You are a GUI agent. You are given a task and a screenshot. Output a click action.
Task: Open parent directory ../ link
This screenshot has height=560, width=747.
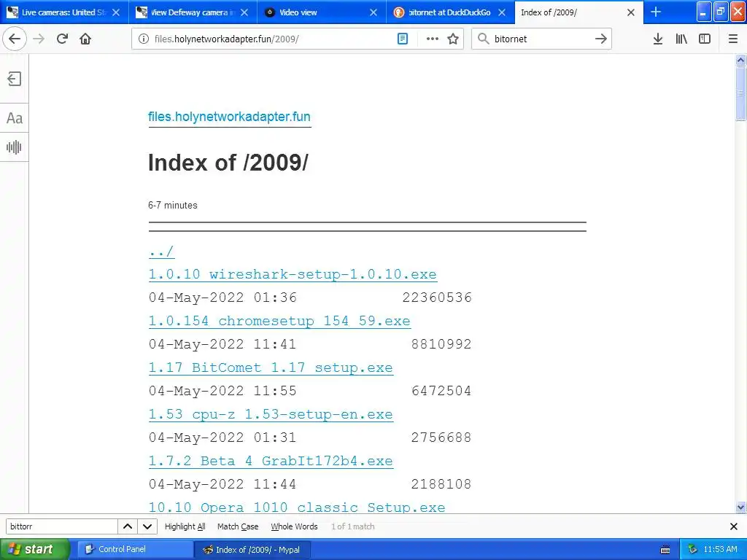click(x=161, y=252)
